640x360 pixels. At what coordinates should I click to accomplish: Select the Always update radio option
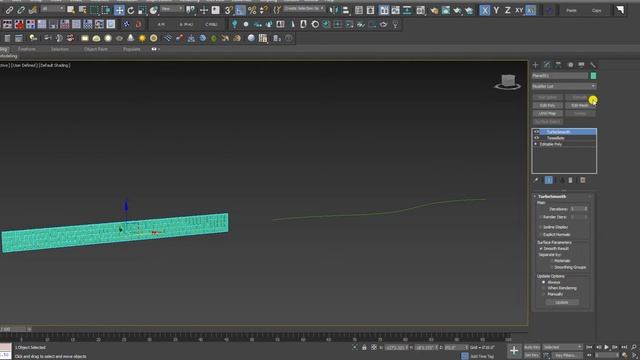pyautogui.click(x=543, y=282)
